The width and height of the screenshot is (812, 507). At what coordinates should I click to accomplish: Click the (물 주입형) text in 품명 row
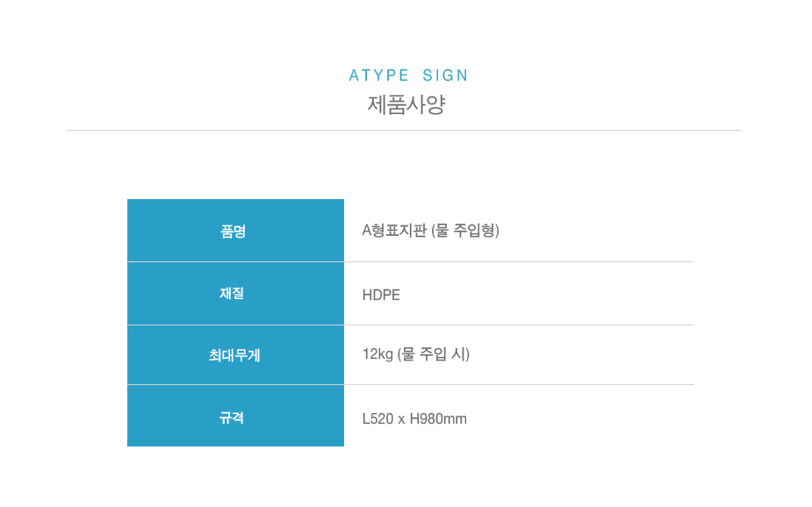[465, 231]
